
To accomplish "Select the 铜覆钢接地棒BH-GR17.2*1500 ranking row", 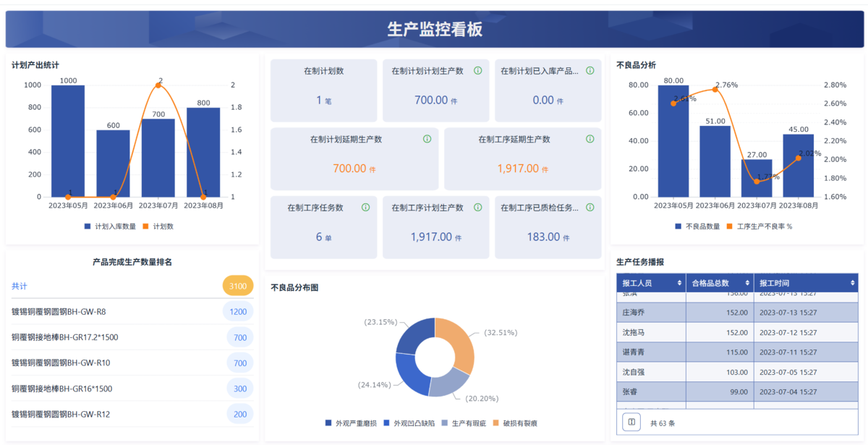I will point(132,337).
